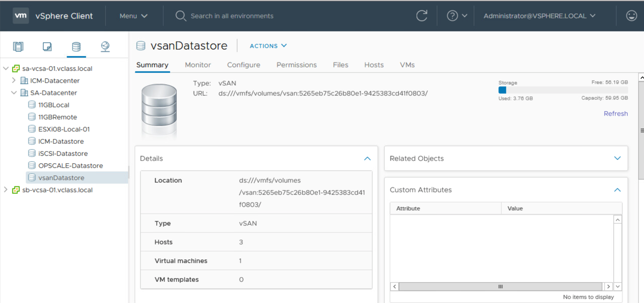This screenshot has width=644, height=303.
Task: Select vsanDatastore in the tree
Action: tap(61, 178)
